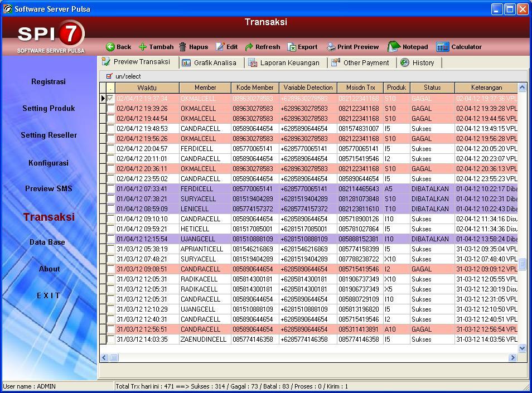This screenshot has width=532, height=393.
Task: Open Registrasi in the sidebar
Action: pos(49,81)
